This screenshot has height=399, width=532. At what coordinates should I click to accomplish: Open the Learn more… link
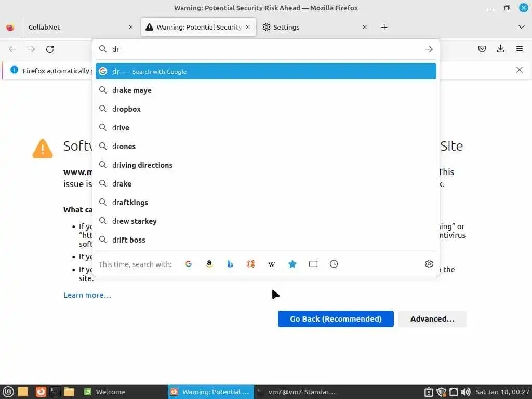pyautogui.click(x=87, y=295)
